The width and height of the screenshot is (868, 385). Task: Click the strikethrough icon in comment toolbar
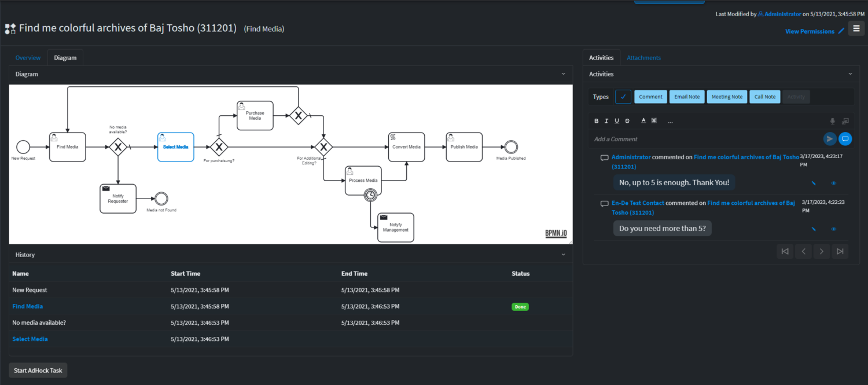pyautogui.click(x=627, y=120)
